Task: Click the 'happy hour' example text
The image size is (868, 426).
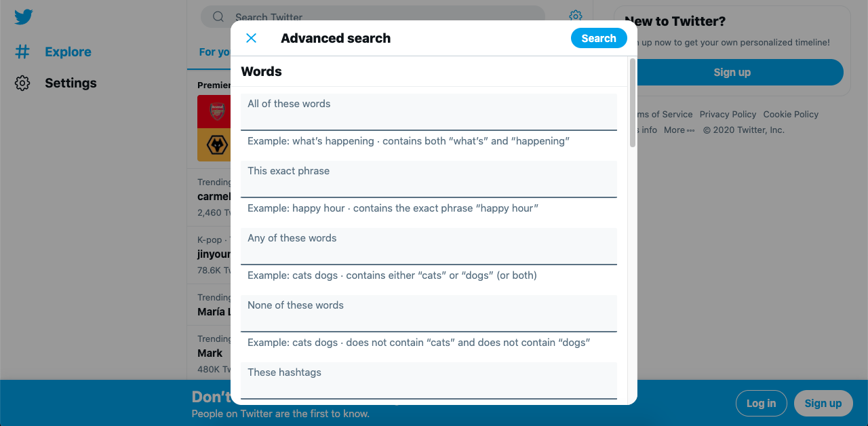Action: coord(393,208)
